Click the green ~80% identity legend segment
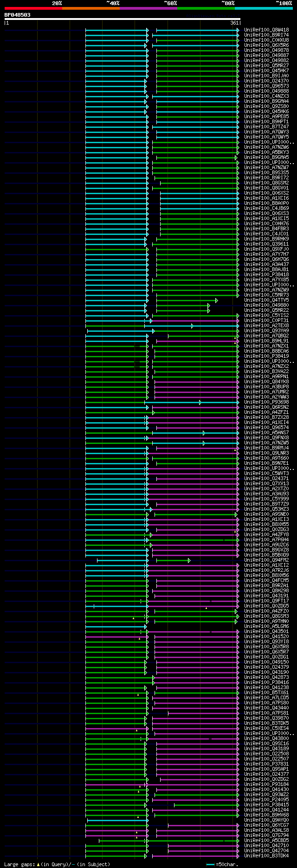 tap(206, 8)
